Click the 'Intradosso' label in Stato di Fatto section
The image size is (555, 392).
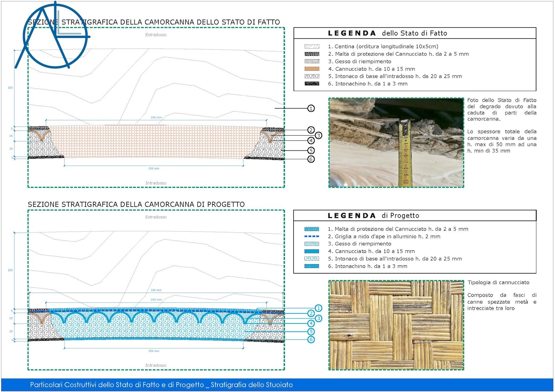[x=156, y=183]
